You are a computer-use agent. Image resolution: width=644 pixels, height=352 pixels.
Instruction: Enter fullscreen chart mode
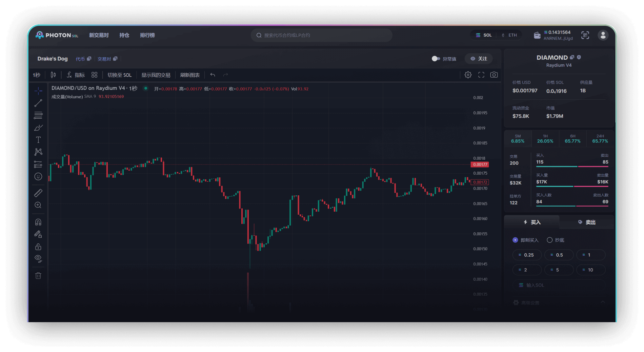click(x=481, y=75)
